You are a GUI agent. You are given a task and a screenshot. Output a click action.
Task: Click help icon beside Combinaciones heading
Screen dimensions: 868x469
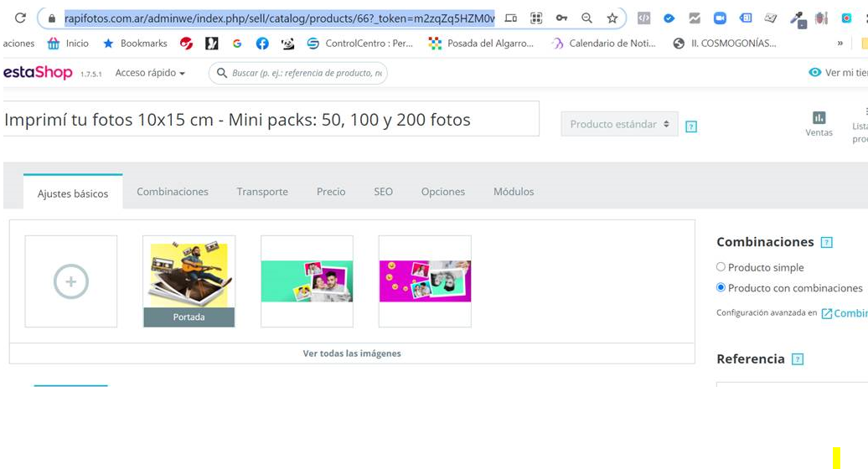click(826, 242)
